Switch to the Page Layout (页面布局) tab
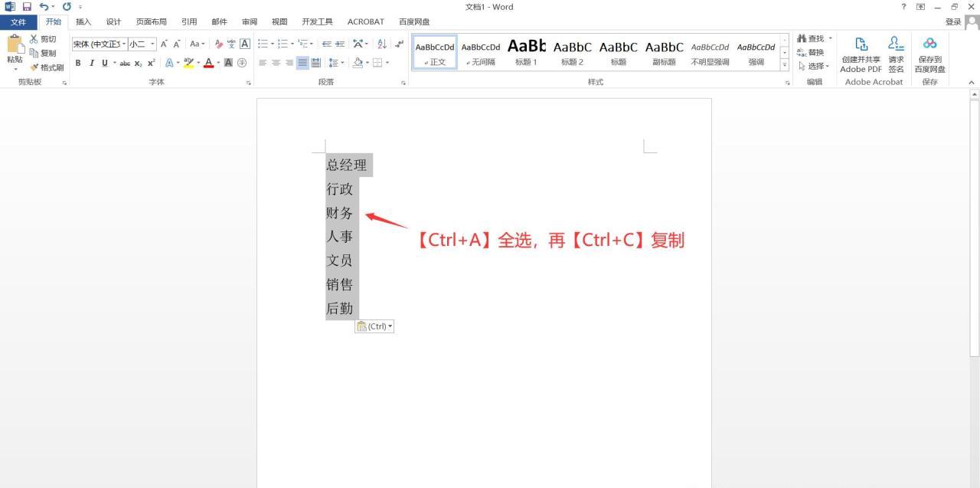 pos(151,22)
